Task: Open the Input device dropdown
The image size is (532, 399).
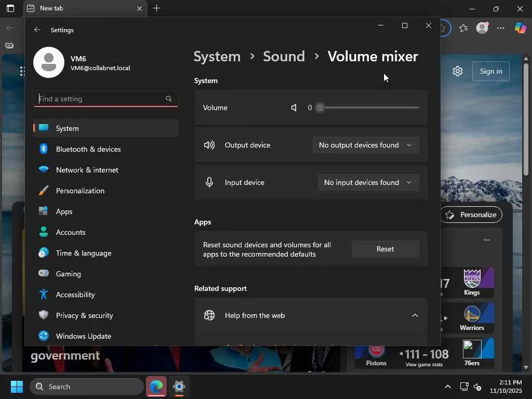Action: [368, 182]
